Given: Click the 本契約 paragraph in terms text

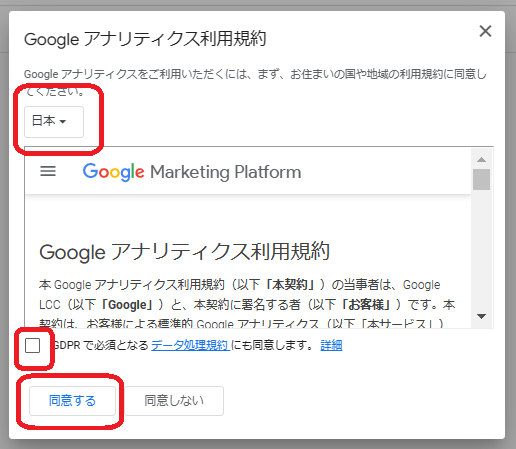Looking at the screenshot, I should point(247,305).
